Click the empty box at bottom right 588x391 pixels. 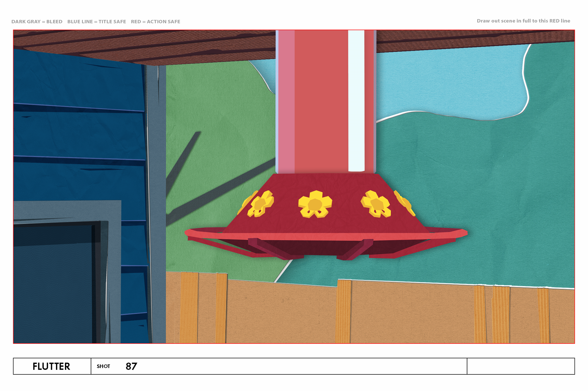[x=521, y=366]
